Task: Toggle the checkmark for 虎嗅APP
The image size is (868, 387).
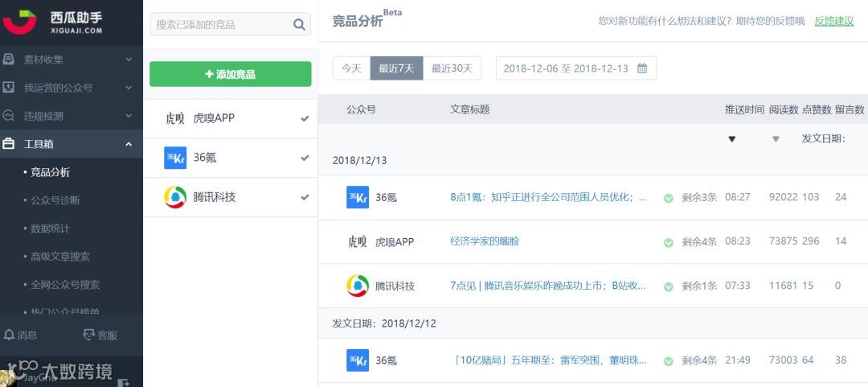Action: click(305, 118)
